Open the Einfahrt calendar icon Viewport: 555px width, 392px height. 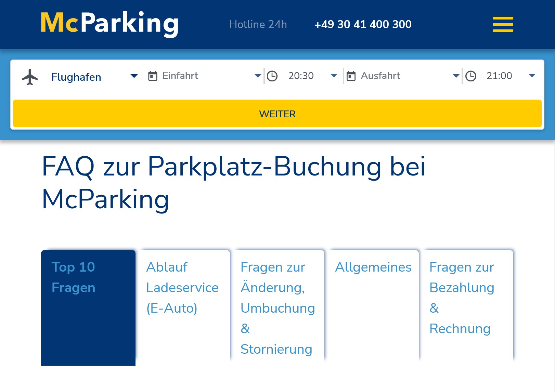tap(153, 76)
